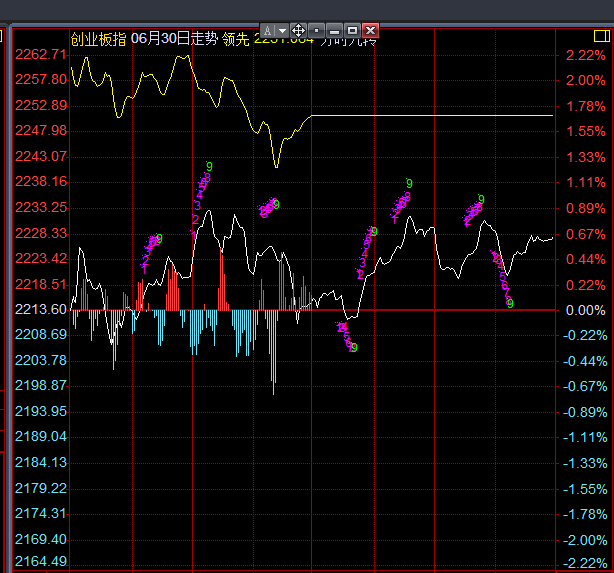
Task: Close the chart with the red X button
Action: [x=371, y=31]
